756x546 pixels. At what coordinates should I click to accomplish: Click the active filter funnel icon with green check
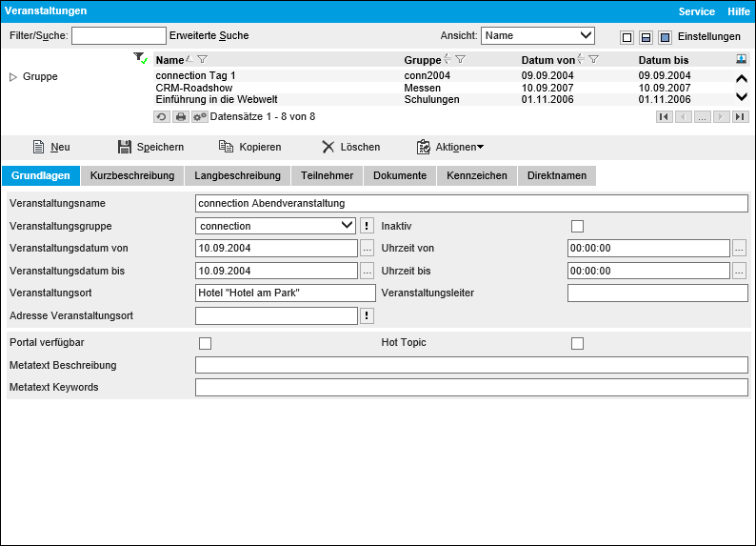tap(140, 58)
